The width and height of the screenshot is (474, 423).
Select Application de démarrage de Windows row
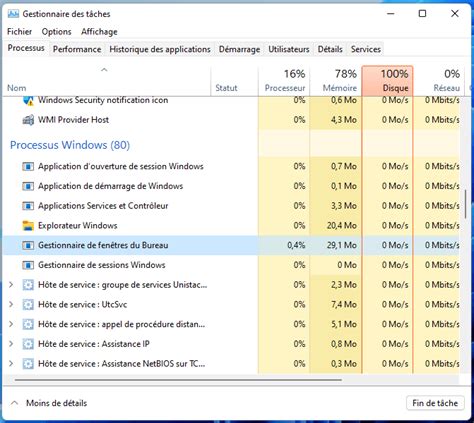click(232, 186)
